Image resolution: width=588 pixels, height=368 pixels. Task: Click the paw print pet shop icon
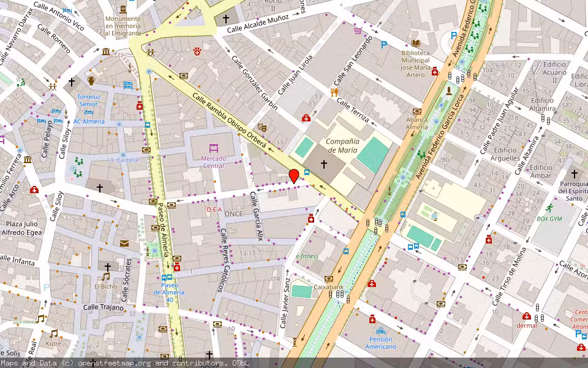pos(197,51)
